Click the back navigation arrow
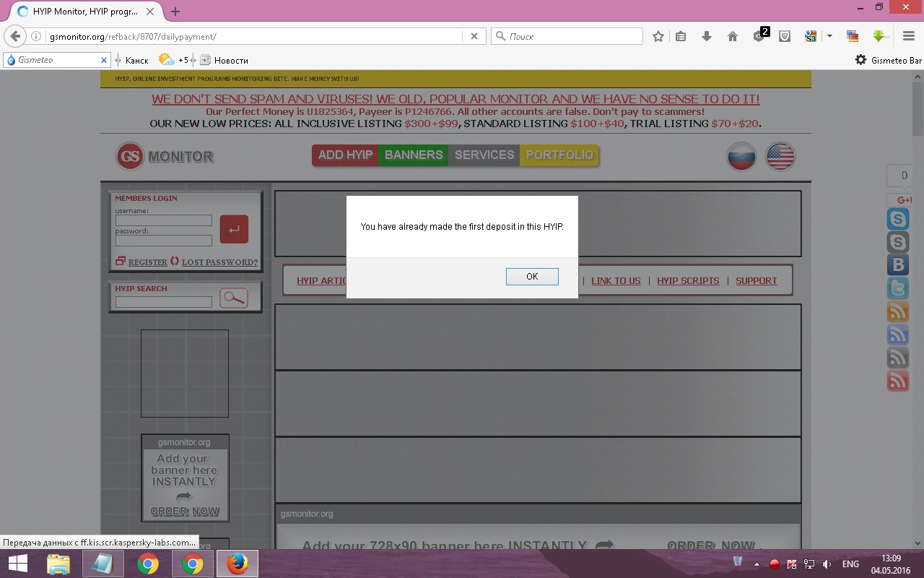Screen dimensions: 924x578 coord(15,36)
